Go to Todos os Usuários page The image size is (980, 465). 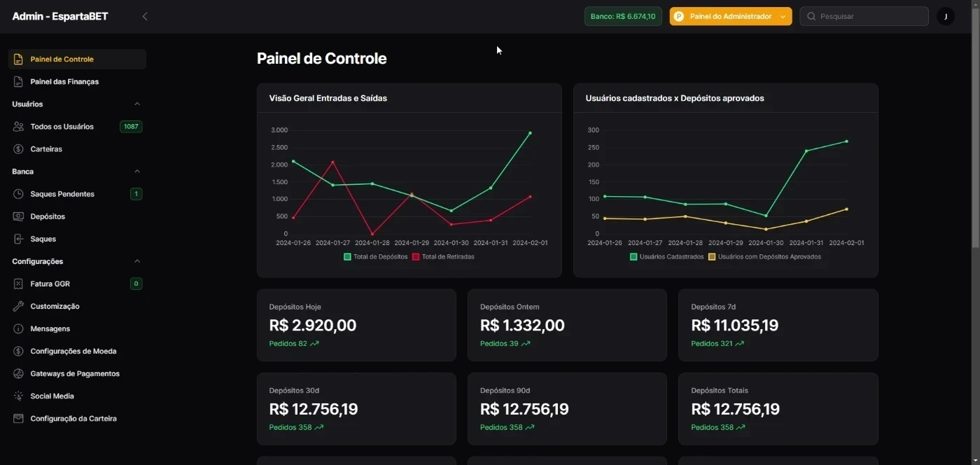click(x=62, y=127)
